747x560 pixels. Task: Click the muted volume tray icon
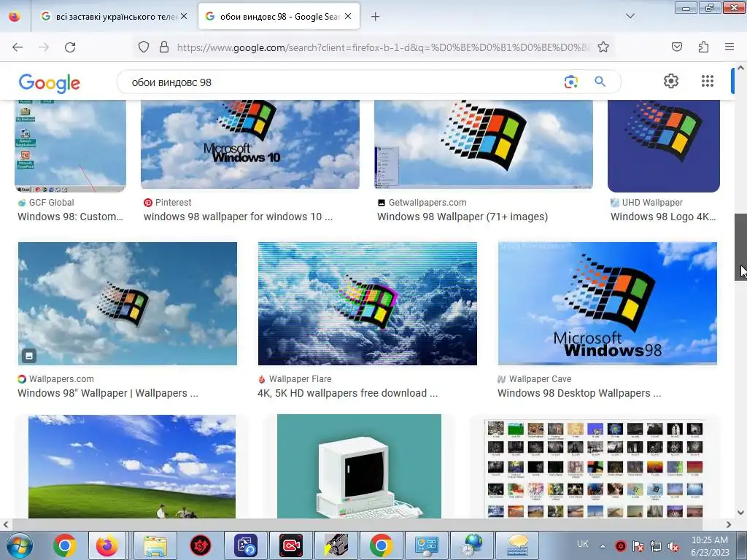click(673, 546)
